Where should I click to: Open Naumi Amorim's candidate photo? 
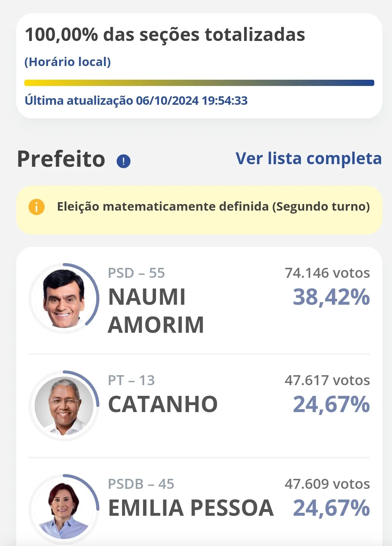(64, 298)
